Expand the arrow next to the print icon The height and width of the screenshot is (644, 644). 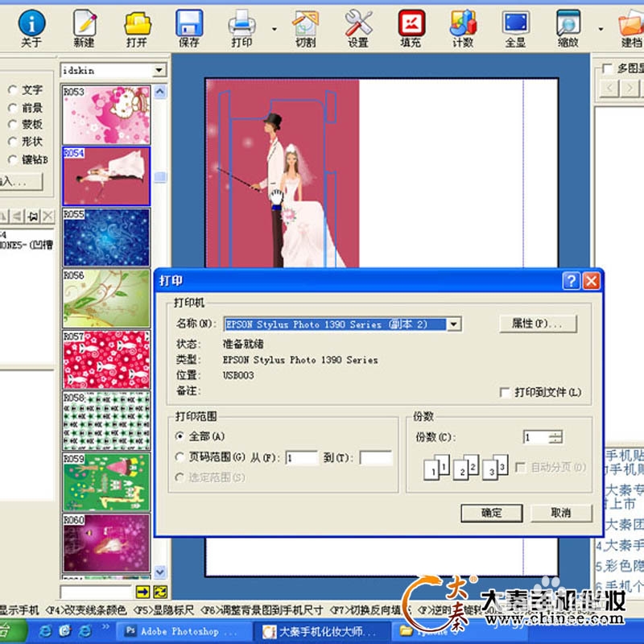click(x=275, y=29)
